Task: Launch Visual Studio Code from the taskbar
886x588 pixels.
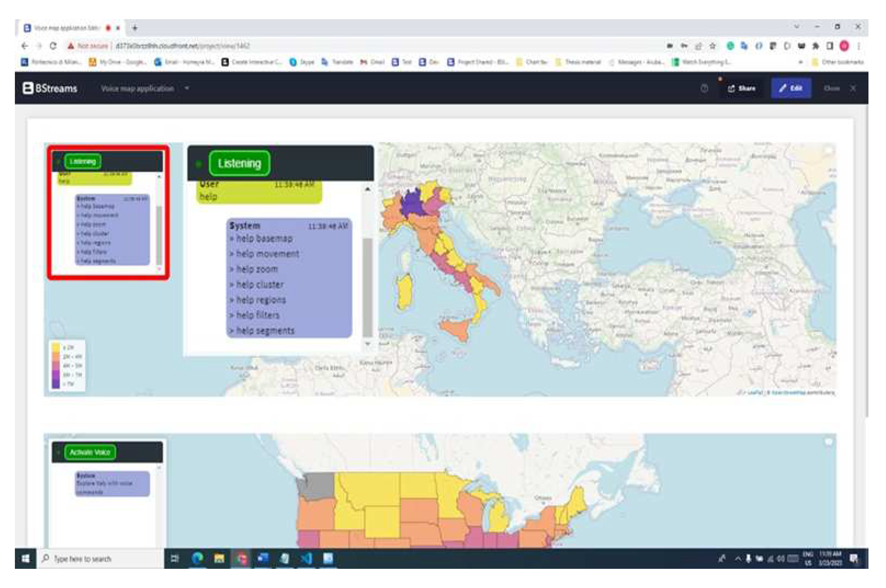Action: 307,558
